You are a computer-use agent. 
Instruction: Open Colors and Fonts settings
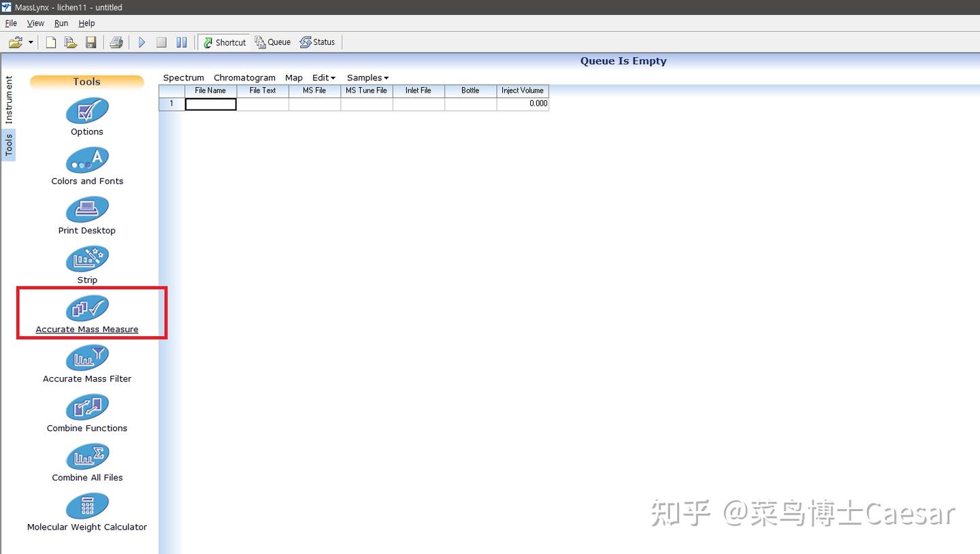click(86, 161)
